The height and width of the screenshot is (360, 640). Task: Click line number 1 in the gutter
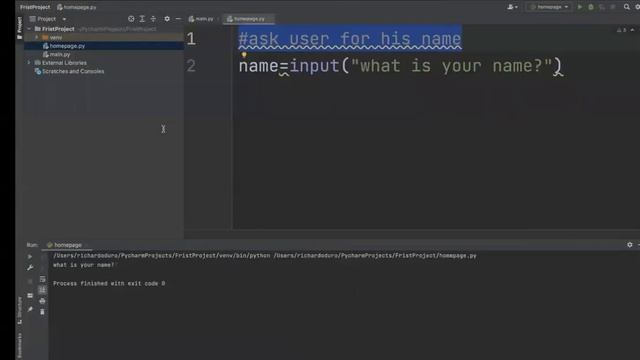click(x=191, y=39)
